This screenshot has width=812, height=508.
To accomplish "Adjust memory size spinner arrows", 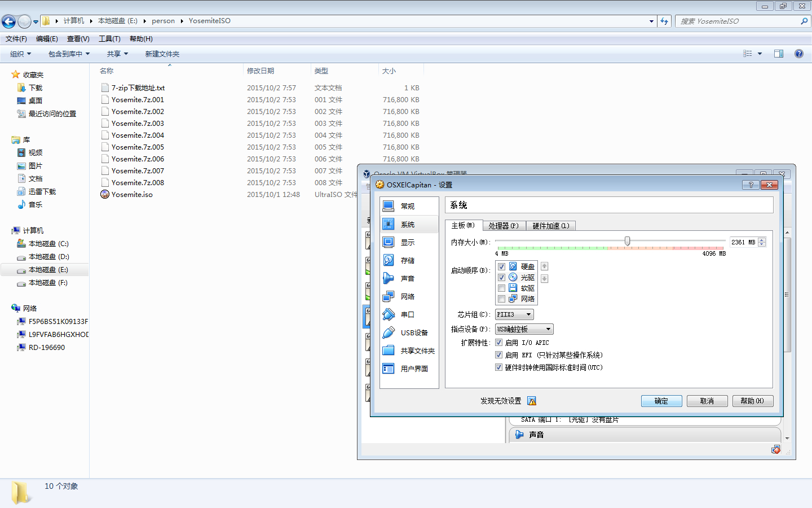I will 762,242.
